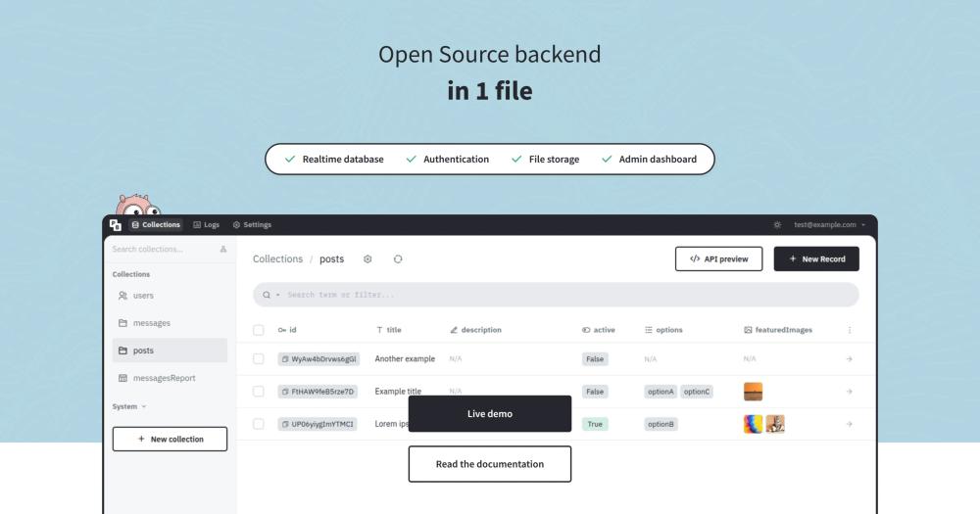Open the API preview
This screenshot has height=514, width=980.
pos(718,259)
